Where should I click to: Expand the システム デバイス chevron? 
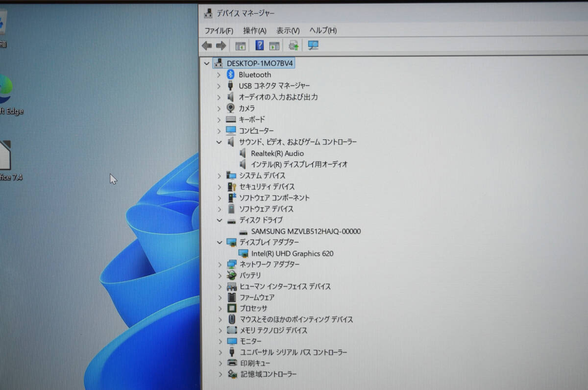tap(219, 175)
